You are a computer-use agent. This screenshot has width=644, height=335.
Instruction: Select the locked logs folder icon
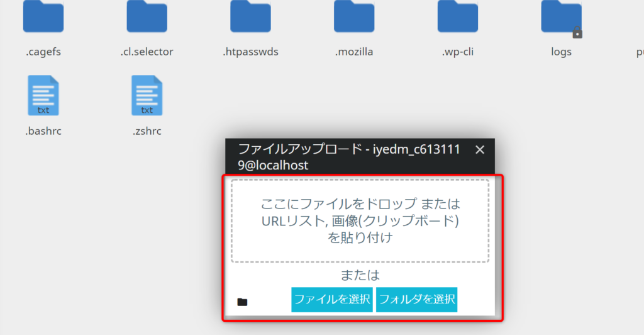562,17
